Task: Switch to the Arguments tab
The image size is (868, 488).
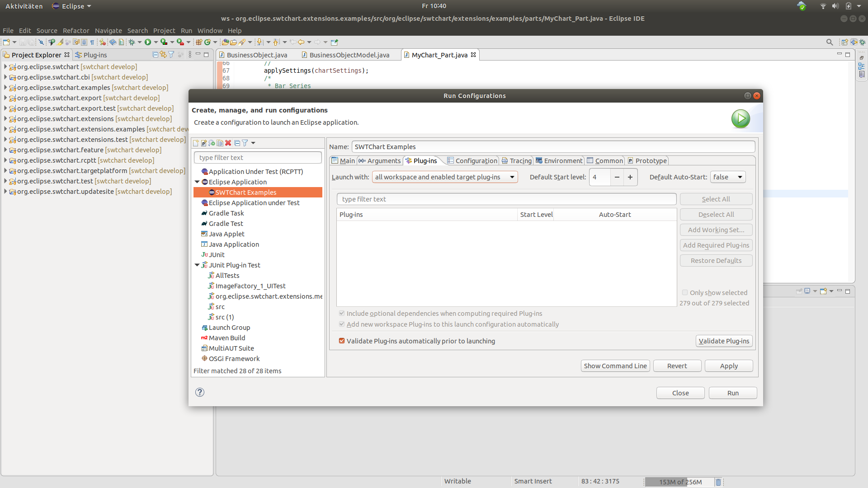Action: [380, 161]
